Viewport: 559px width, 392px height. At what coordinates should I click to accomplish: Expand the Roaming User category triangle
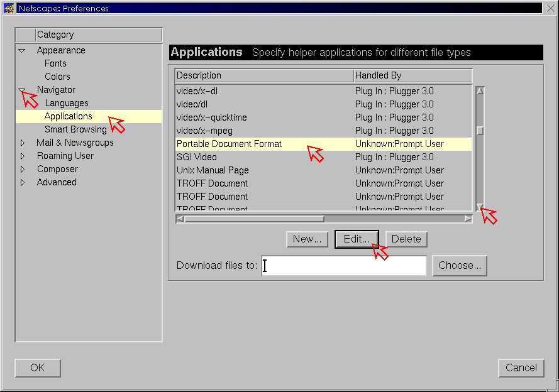click(23, 156)
